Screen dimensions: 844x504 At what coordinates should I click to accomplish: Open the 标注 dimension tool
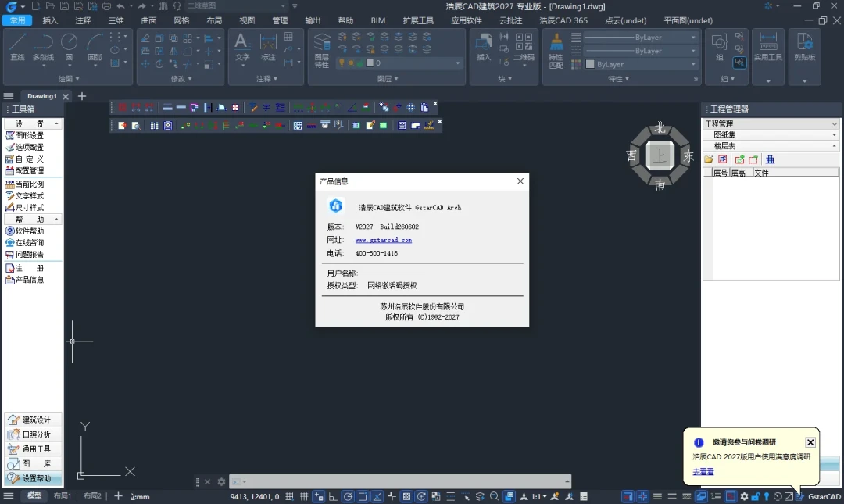pyautogui.click(x=268, y=46)
